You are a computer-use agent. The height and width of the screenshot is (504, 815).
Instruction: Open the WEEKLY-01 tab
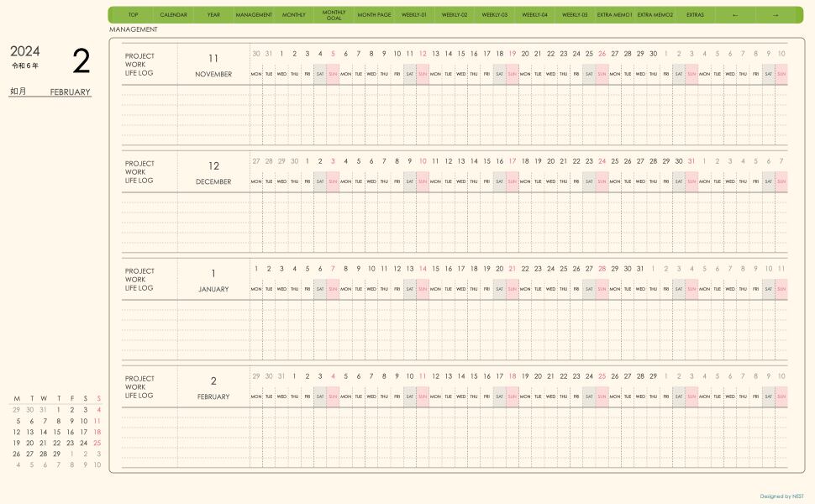414,15
